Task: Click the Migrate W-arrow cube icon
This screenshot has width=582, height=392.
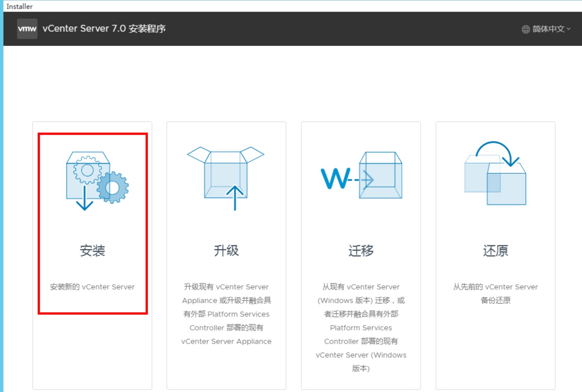Action: pyautogui.click(x=361, y=175)
